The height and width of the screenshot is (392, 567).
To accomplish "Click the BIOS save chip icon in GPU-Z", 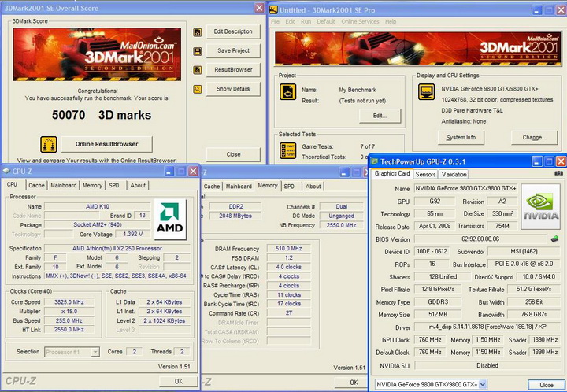I will (554, 239).
